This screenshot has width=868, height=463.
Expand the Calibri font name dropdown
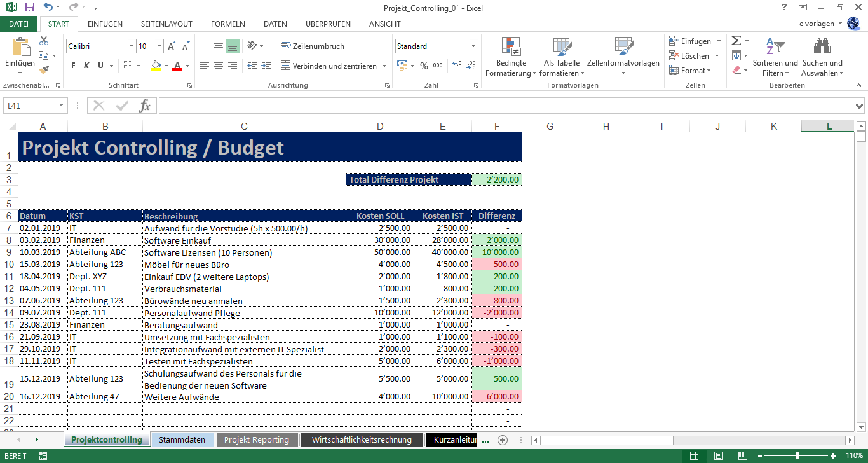132,46
